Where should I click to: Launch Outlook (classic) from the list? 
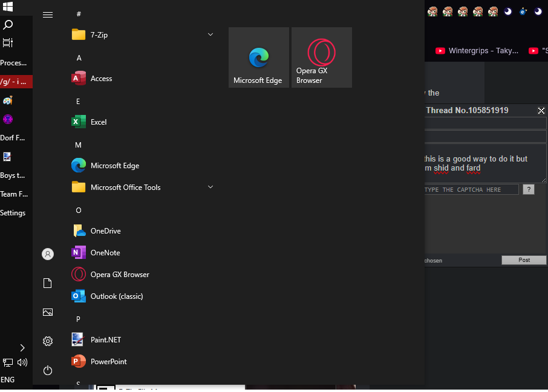pos(143,296)
